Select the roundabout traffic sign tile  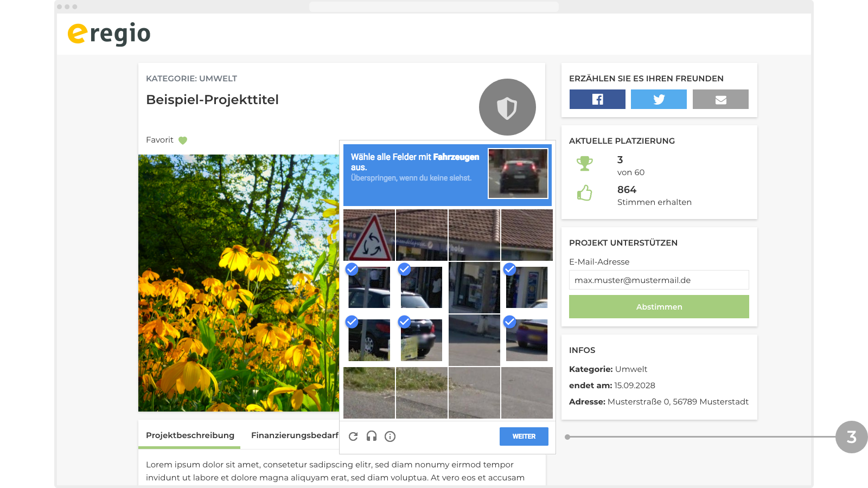point(369,235)
